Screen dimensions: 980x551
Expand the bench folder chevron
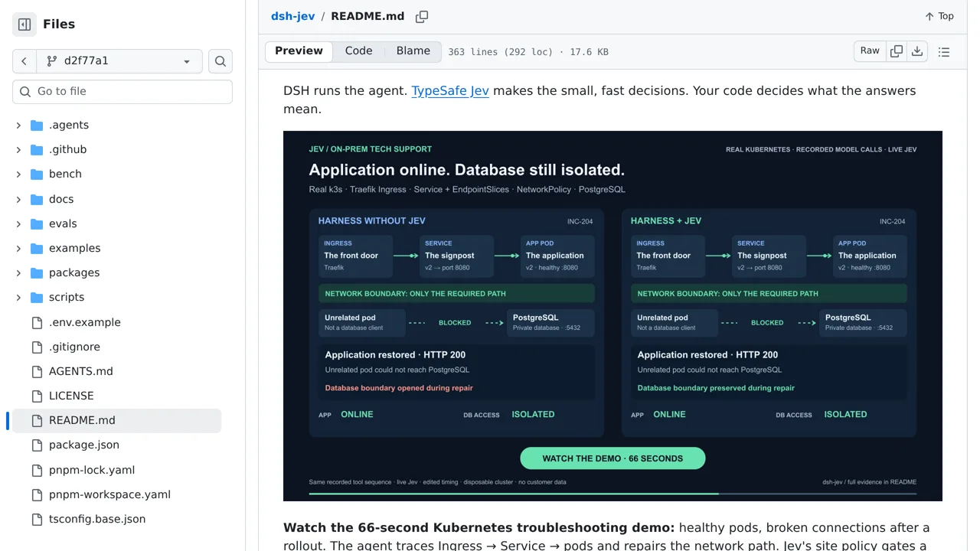point(18,174)
